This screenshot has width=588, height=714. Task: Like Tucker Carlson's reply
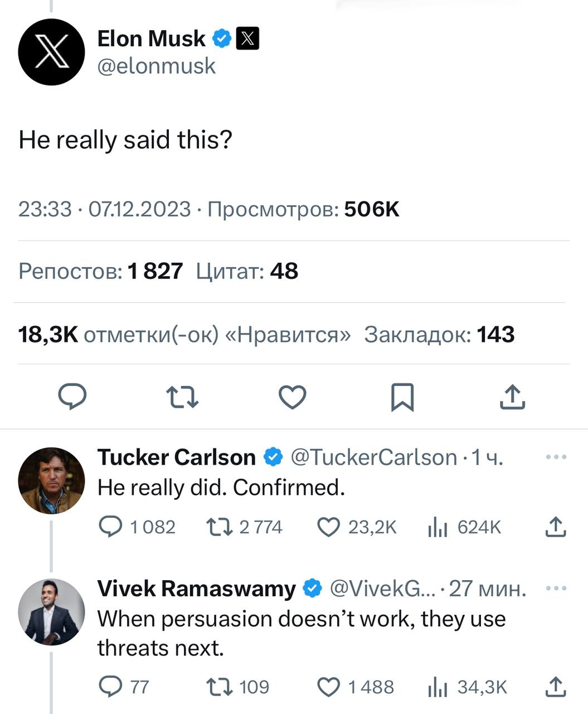pyautogui.click(x=328, y=527)
